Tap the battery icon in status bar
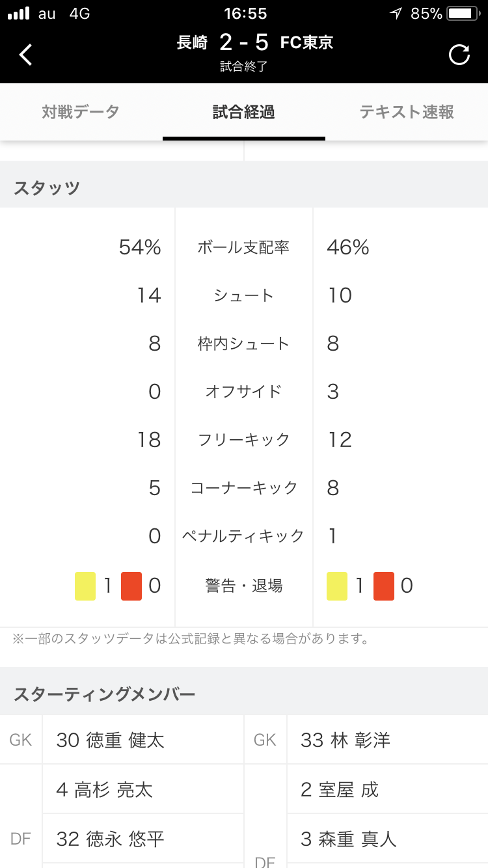Screen dimensions: 488x868 click(463, 14)
